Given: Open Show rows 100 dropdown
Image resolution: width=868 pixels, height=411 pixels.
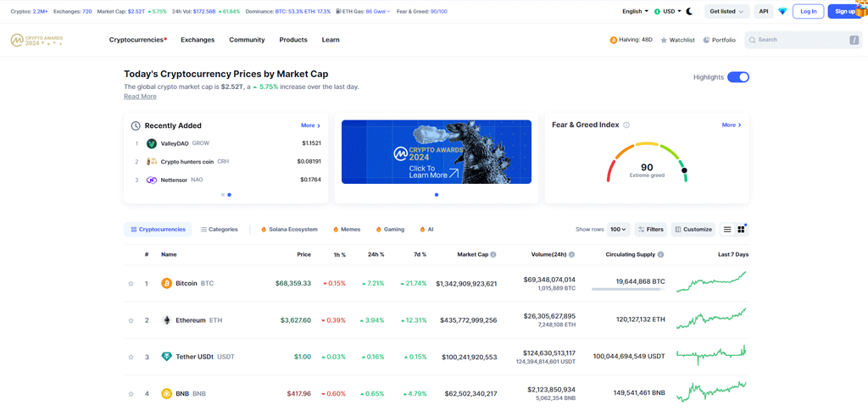Looking at the screenshot, I should point(618,230).
